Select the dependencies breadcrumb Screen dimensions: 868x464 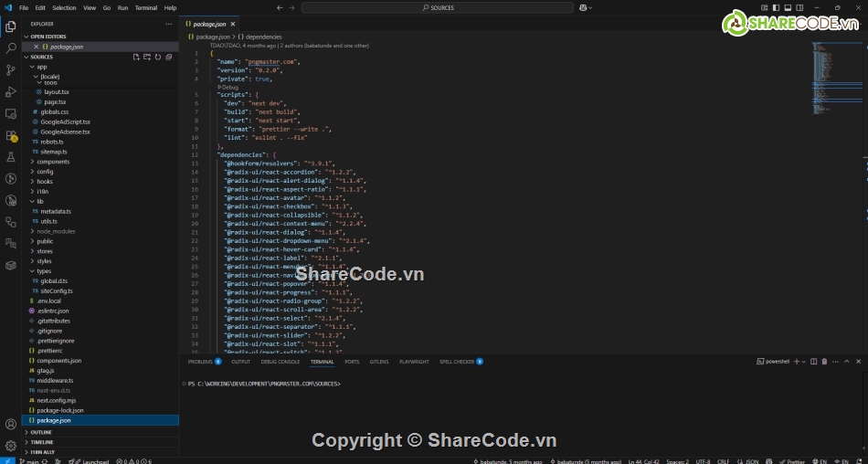click(x=260, y=37)
